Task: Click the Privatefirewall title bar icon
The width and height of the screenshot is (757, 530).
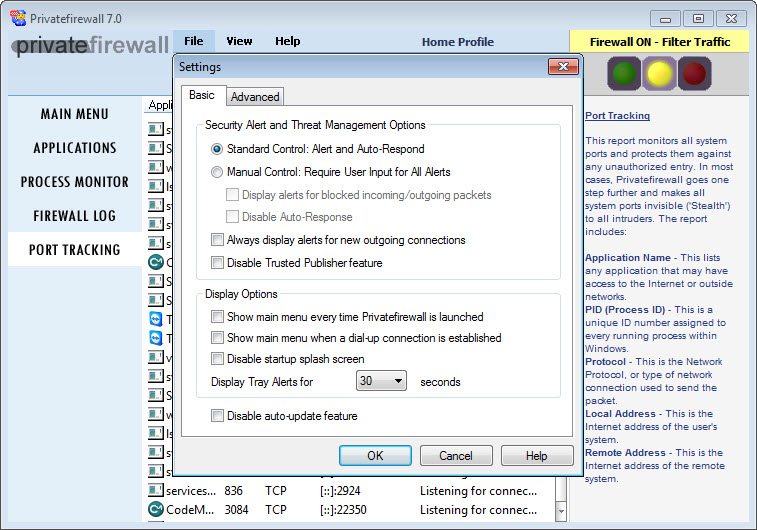Action: [17, 17]
